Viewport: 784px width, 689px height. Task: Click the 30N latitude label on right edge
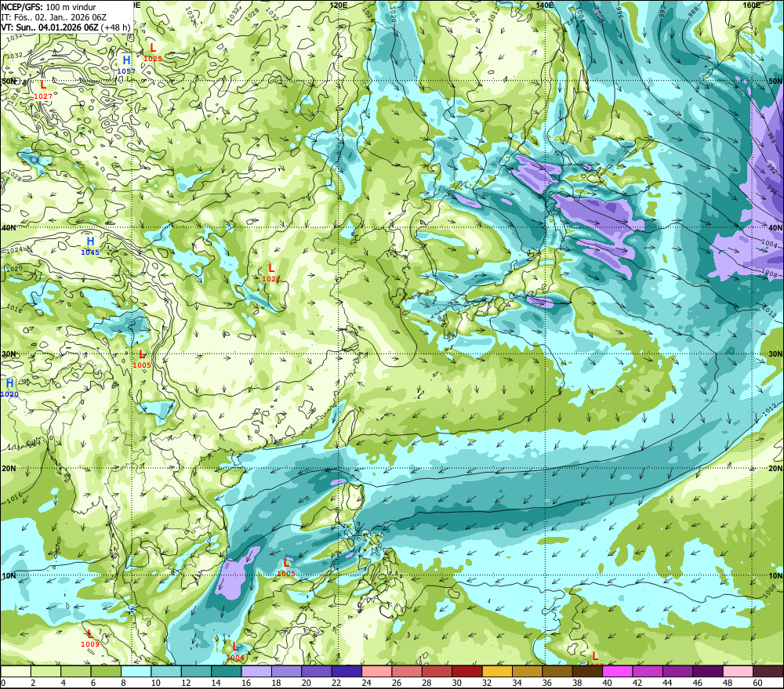tap(775, 354)
